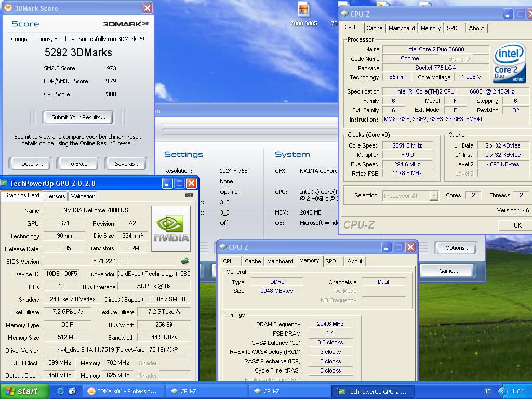Image resolution: width=532 pixels, height=399 pixels.
Task: Open Memory tab in top CPU-Z window
Action: [x=431, y=28]
